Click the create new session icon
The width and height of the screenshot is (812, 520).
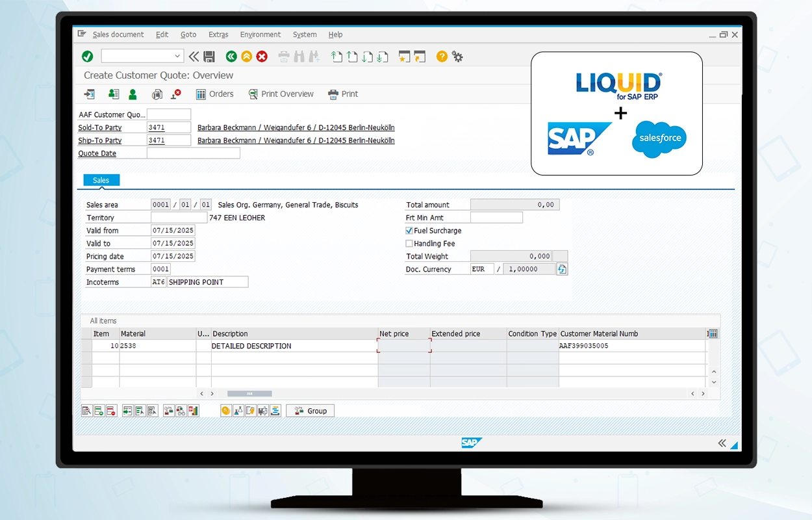click(x=404, y=57)
